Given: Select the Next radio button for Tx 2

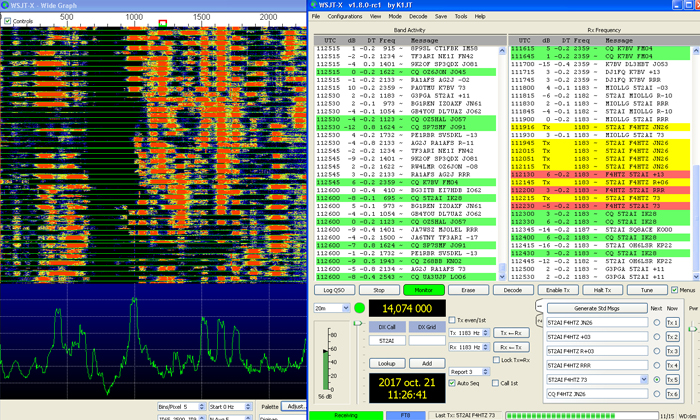Looking at the screenshot, I should (657, 337).
